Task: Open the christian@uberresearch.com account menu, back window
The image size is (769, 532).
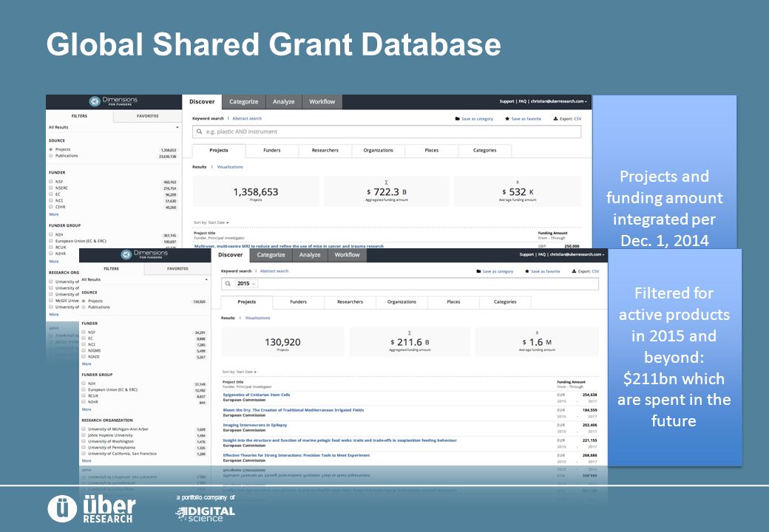Action: point(558,101)
